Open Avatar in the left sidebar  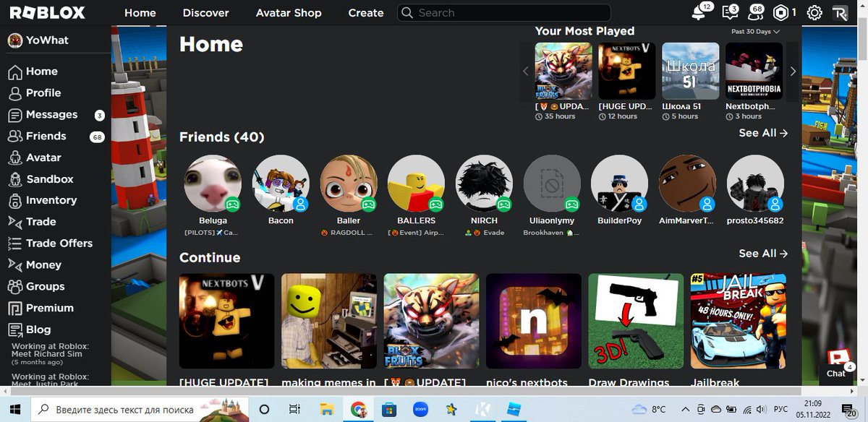pyautogui.click(x=35, y=158)
